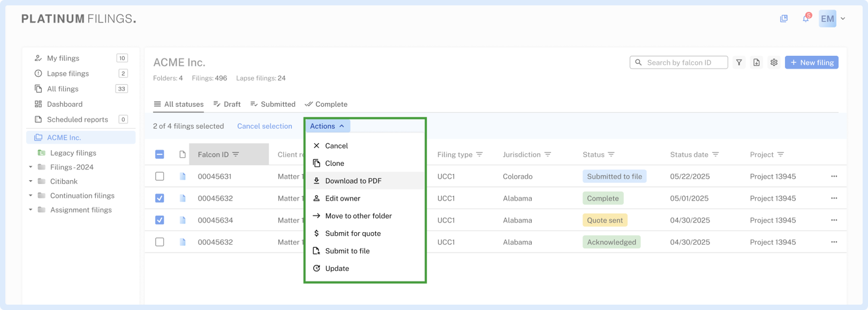Uncheck the row 00045634 checkbox
Viewport: 868px width, 310px height.
tap(160, 220)
